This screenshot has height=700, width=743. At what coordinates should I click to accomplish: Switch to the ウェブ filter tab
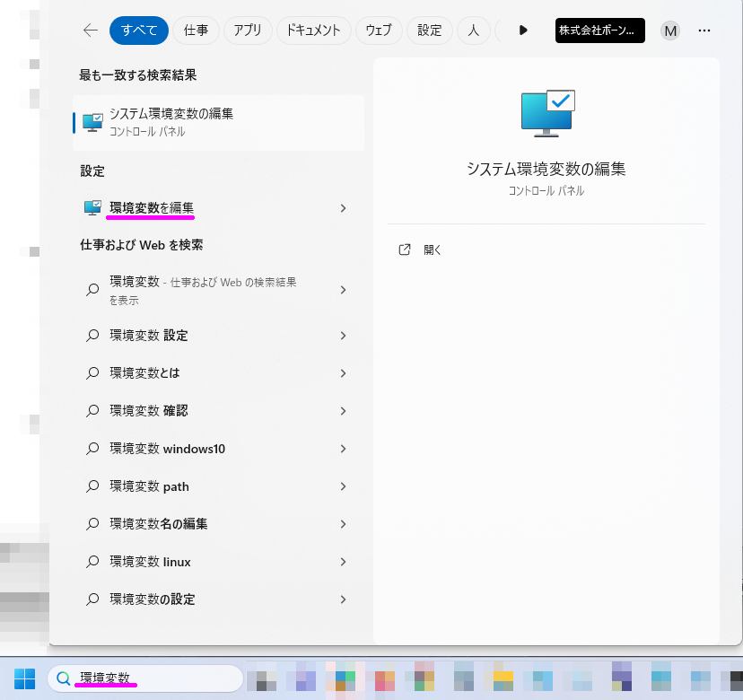pos(379,31)
